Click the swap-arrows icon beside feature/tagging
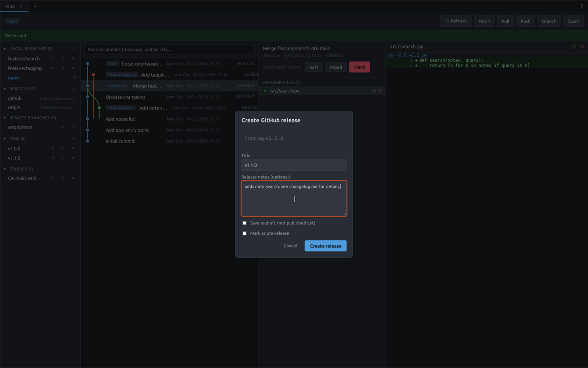Image resolution: width=588 pixels, height=368 pixels. click(x=53, y=68)
